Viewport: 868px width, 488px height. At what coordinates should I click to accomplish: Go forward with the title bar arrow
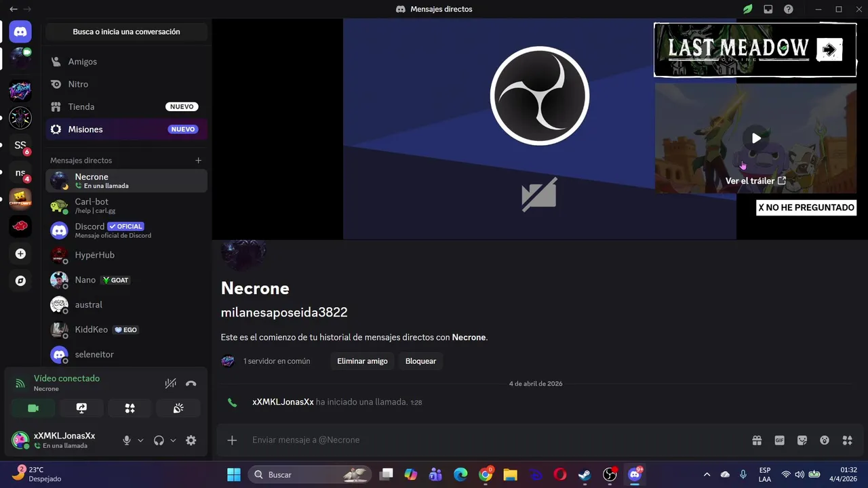click(x=28, y=9)
